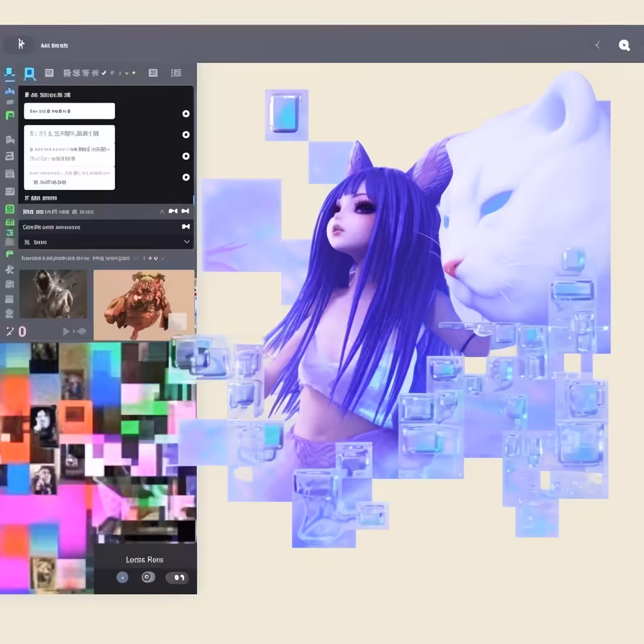Open the small green chevron in the top toolbar
Screen dimensions: 644x644
(x=127, y=73)
